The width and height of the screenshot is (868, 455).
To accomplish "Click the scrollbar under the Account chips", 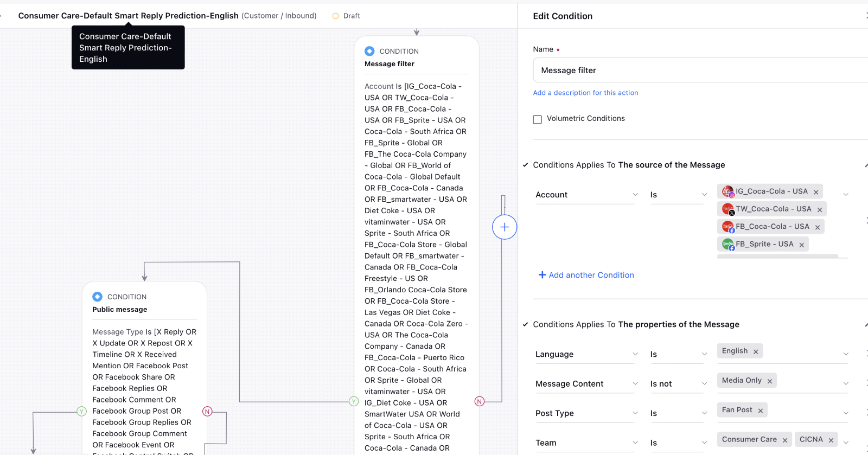I will [777, 255].
